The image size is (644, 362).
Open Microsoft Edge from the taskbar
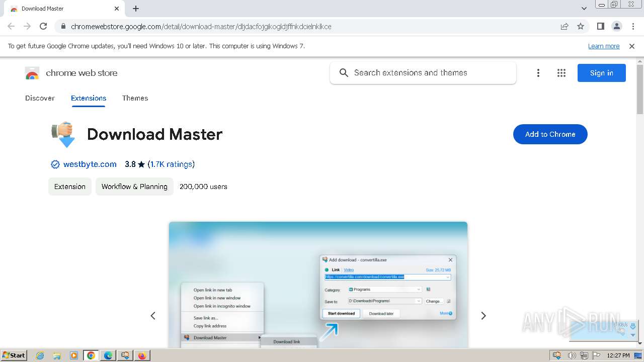(108, 355)
